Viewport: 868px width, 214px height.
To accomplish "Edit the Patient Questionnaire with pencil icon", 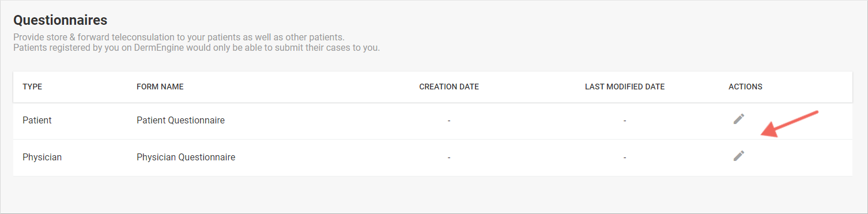I will [739, 119].
